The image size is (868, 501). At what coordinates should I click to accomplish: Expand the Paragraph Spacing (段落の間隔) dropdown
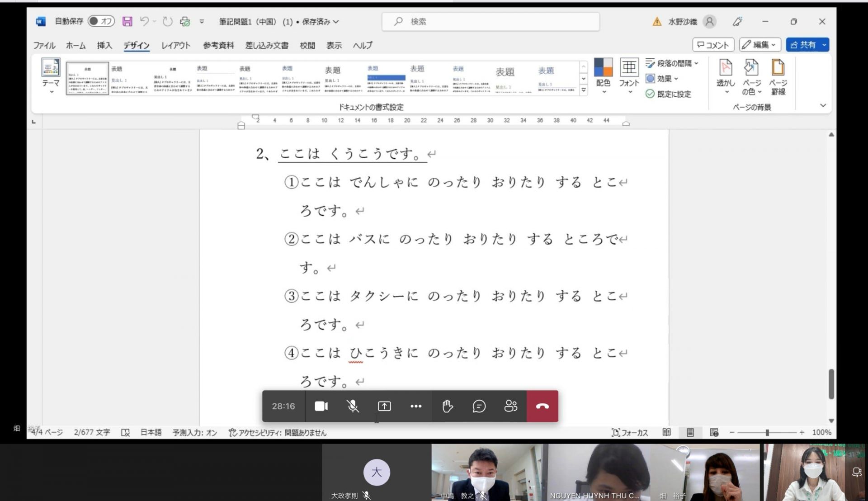pyautogui.click(x=673, y=63)
